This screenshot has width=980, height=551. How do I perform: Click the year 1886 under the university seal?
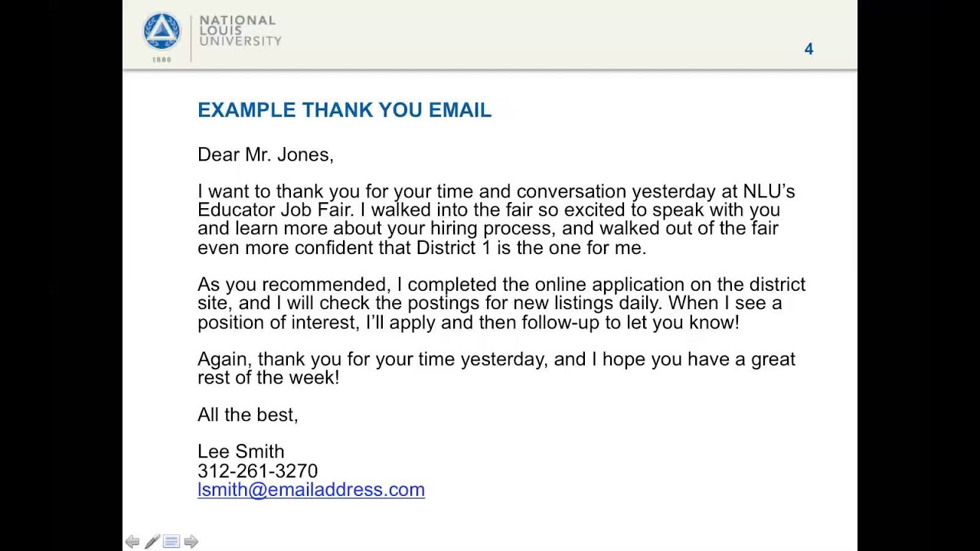click(162, 59)
